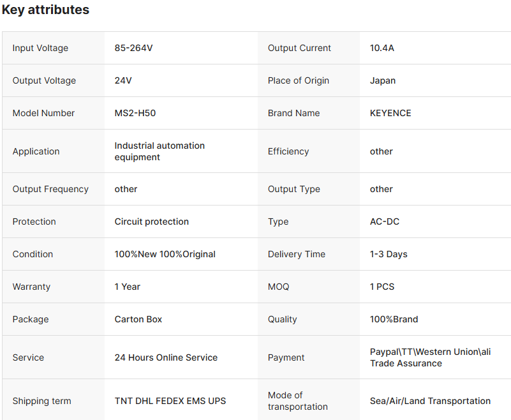This screenshot has height=420, width=511.
Task: Click the model number MS2-H50
Action: tap(135, 113)
